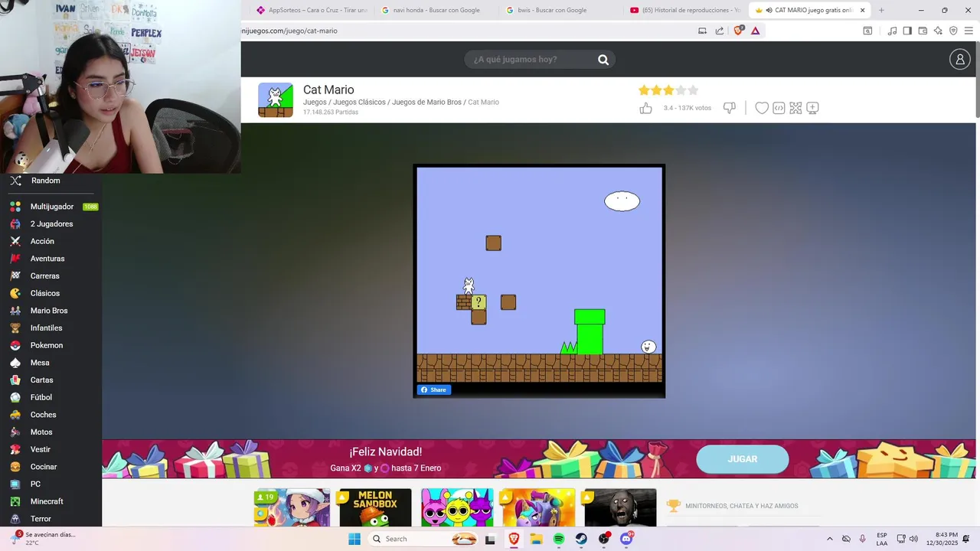Switch to bwis Google search tab
980x551 pixels.
[560, 10]
